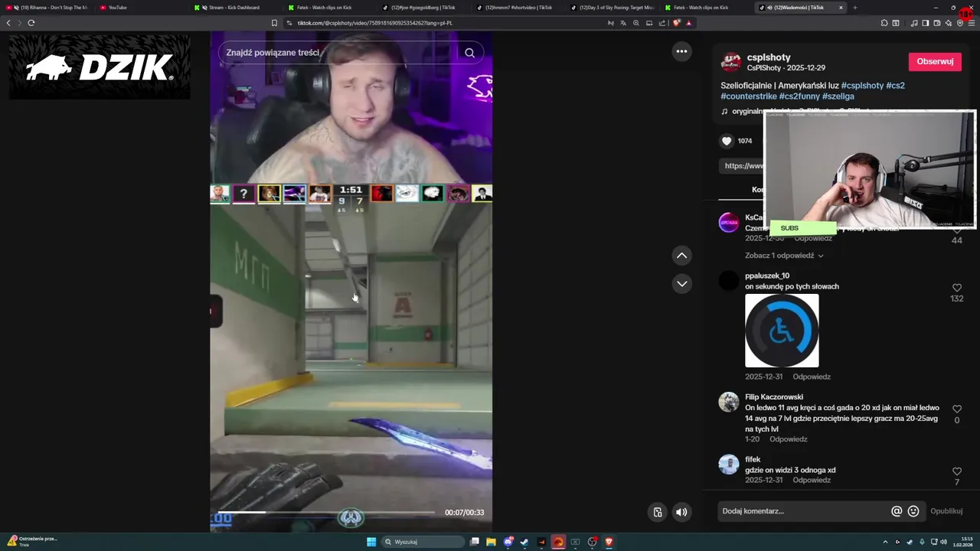Close the Wiadomości TikTok tab
Image resolution: width=980 pixels, height=551 pixels.
click(841, 8)
